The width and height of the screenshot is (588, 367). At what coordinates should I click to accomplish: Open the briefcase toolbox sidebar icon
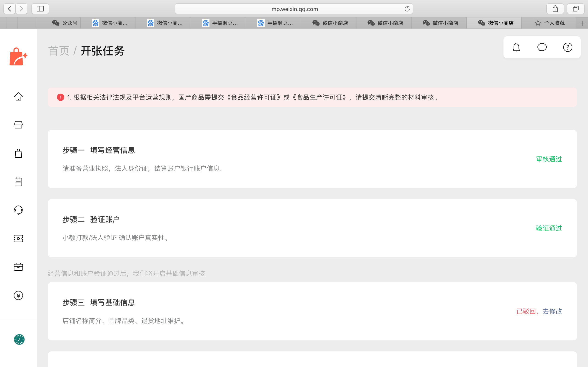tap(18, 267)
